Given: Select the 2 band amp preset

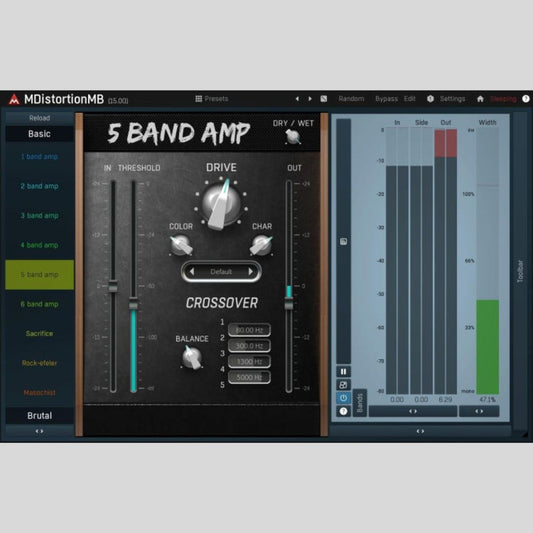Looking at the screenshot, I should (39, 186).
